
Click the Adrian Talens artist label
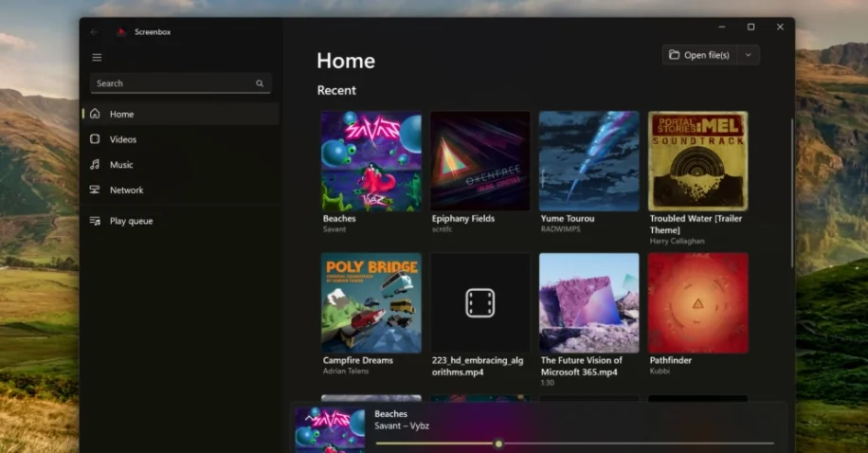pos(346,371)
